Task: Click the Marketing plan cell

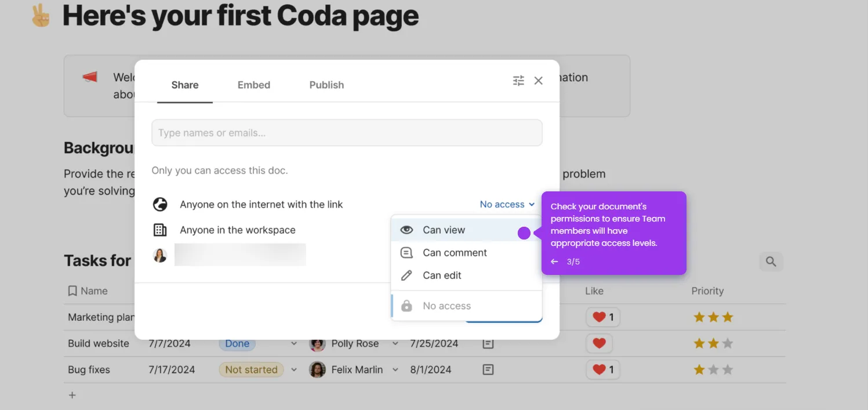Action: (x=101, y=317)
